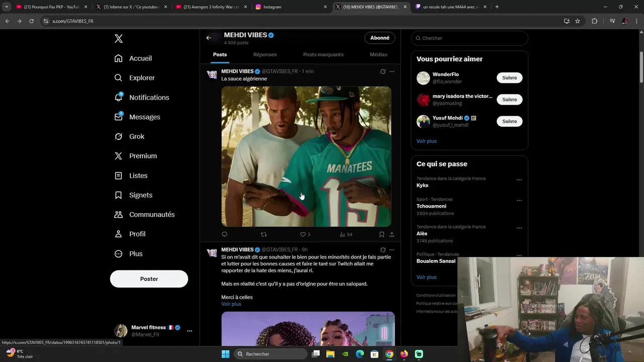The width and height of the screenshot is (644, 362).
Task: Click the X logo in sidebar
Action: click(118, 39)
